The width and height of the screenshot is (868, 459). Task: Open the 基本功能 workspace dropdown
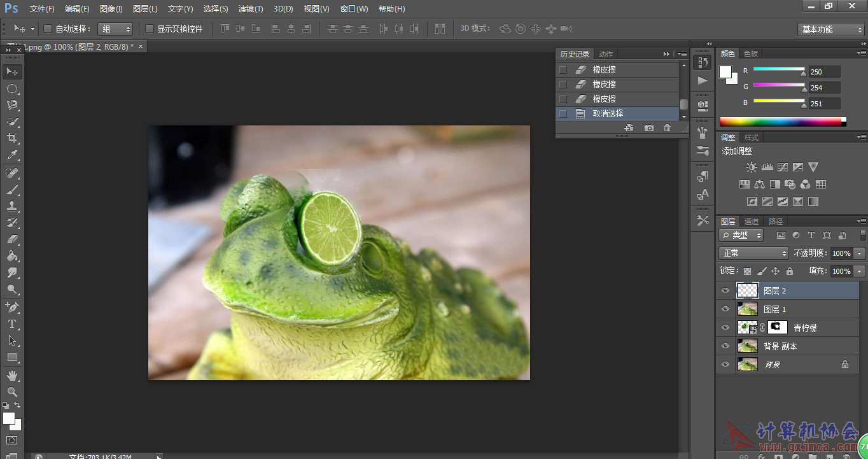tap(830, 29)
